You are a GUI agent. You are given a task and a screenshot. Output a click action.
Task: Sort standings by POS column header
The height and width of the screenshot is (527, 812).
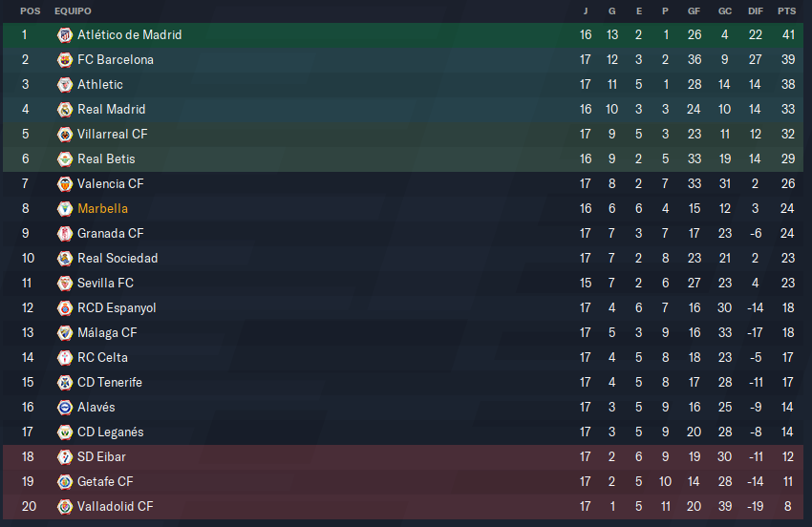tap(30, 11)
